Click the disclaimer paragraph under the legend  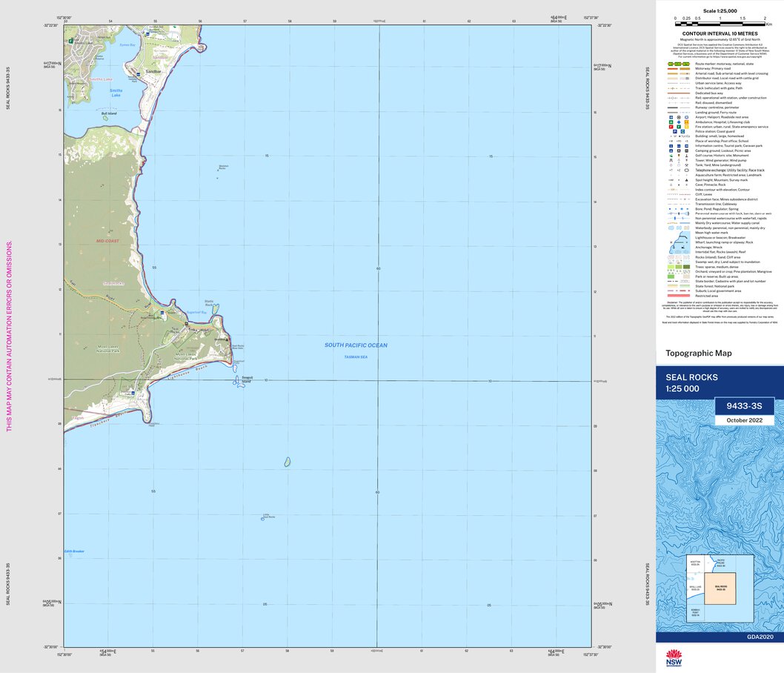(720, 307)
